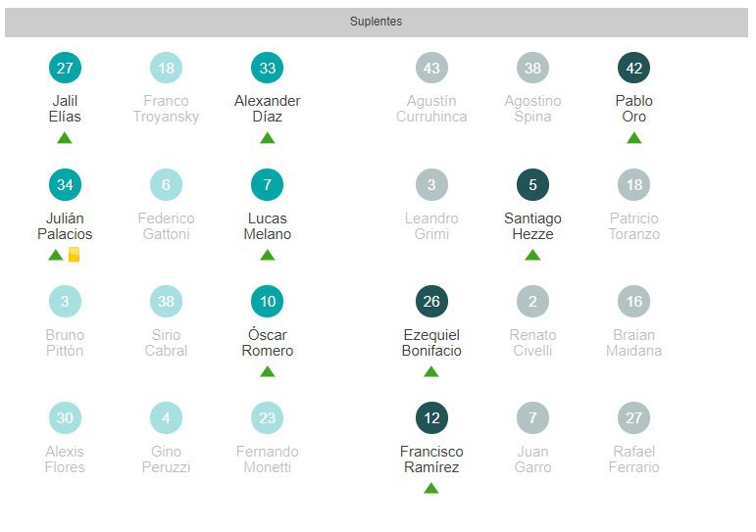Click Óscar Romero number 10 badge

point(267,301)
